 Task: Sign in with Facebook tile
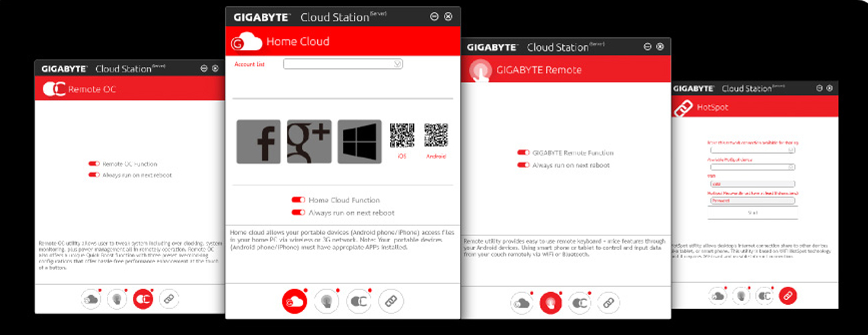click(258, 142)
